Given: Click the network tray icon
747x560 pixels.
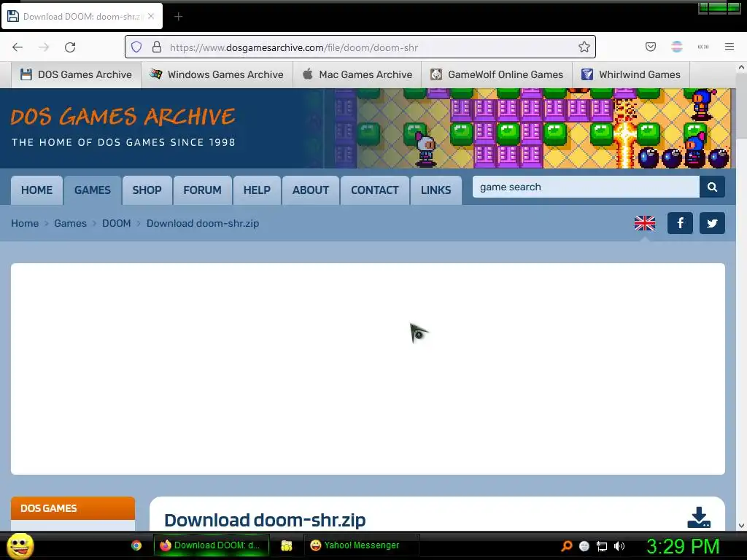Looking at the screenshot, I should point(602,546).
